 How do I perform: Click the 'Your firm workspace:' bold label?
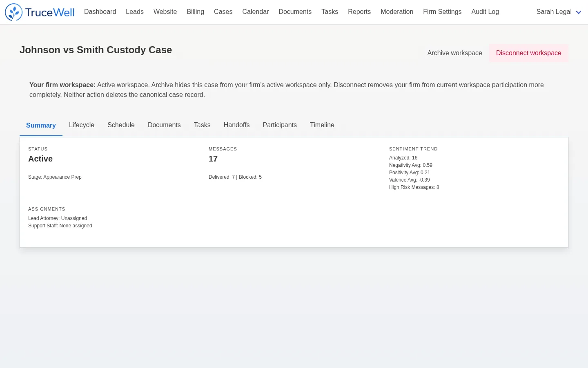click(62, 85)
